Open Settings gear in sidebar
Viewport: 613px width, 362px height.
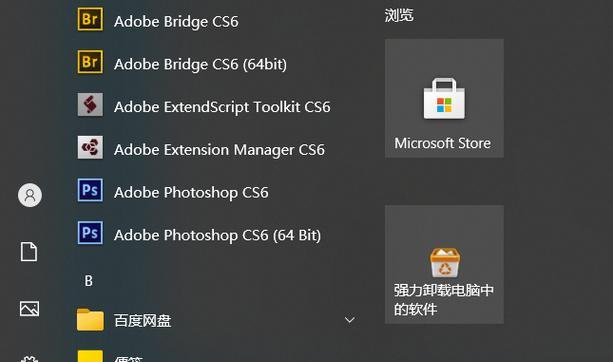[x=29, y=359]
